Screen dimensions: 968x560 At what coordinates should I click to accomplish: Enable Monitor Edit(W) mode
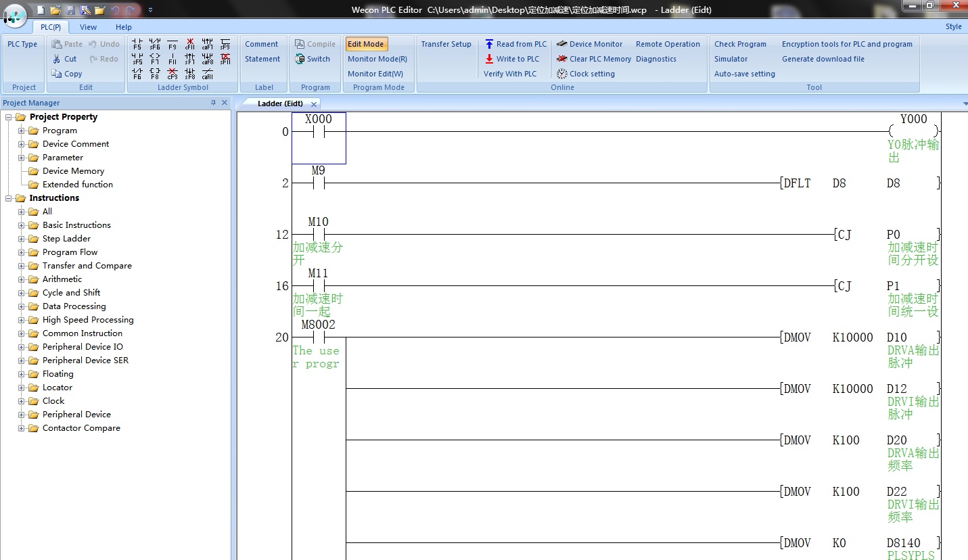tap(374, 74)
